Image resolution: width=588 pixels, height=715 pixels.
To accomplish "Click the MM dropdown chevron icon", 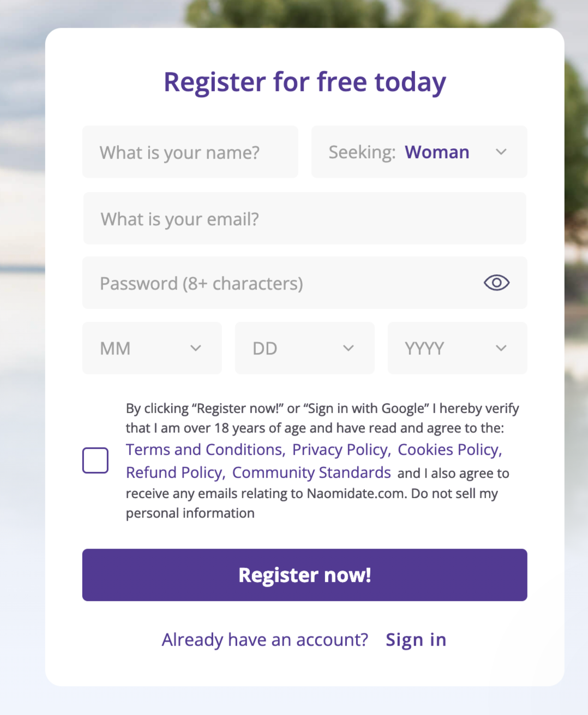I will coord(195,348).
